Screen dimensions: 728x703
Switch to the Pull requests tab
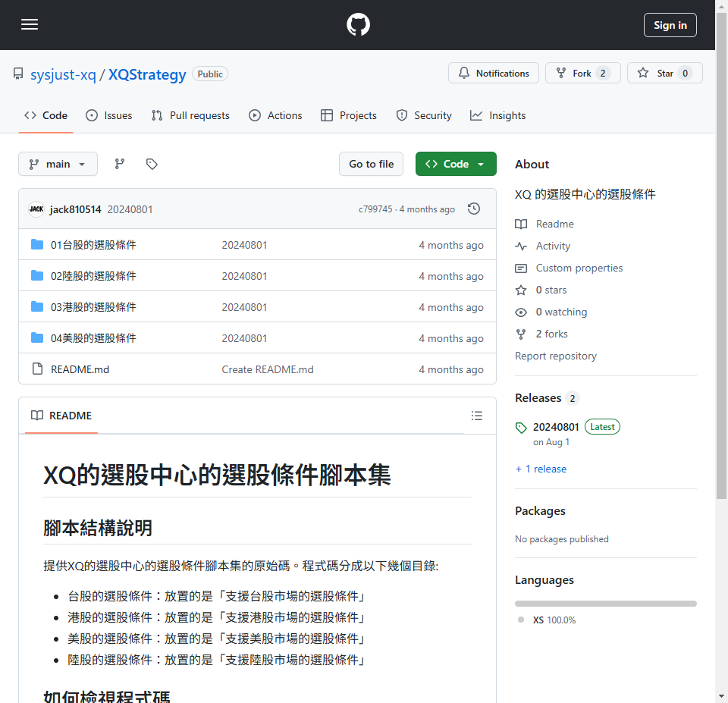[190, 115]
